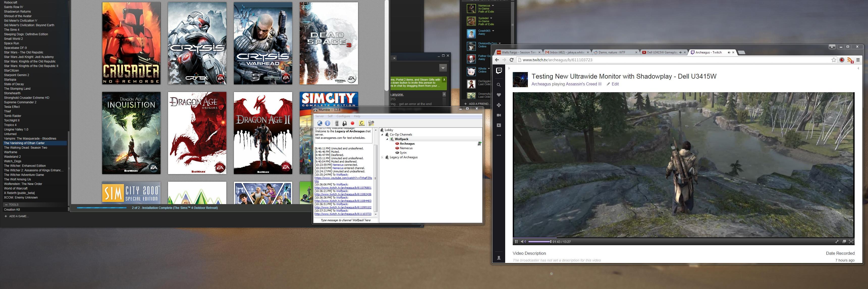Open Twitch videos play icon
The image size is (868, 289).
pyautogui.click(x=499, y=125)
